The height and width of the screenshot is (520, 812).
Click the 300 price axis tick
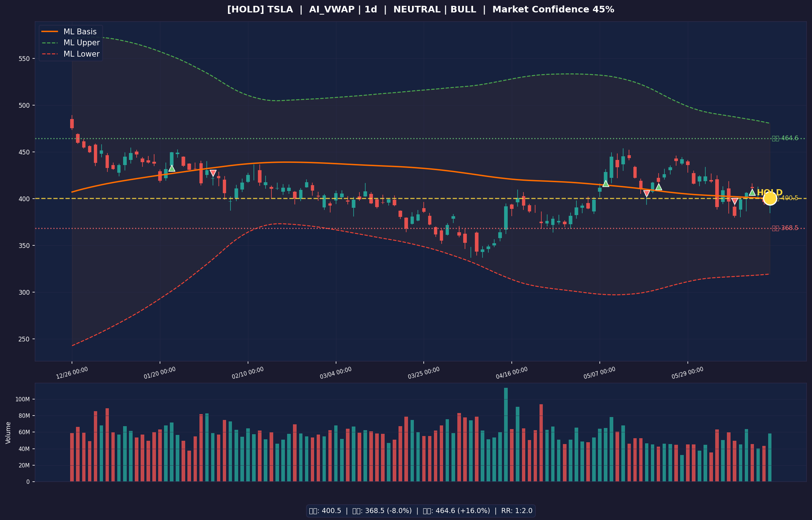point(24,292)
